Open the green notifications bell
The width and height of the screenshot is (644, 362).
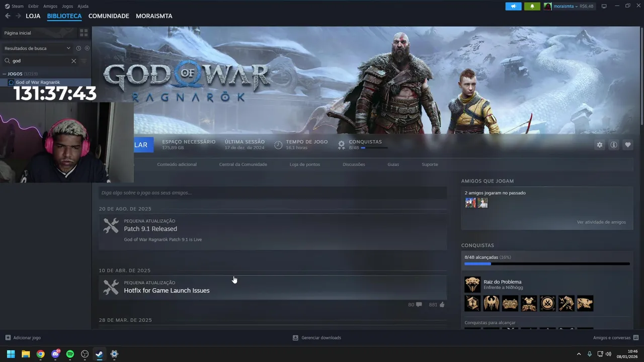(532, 7)
